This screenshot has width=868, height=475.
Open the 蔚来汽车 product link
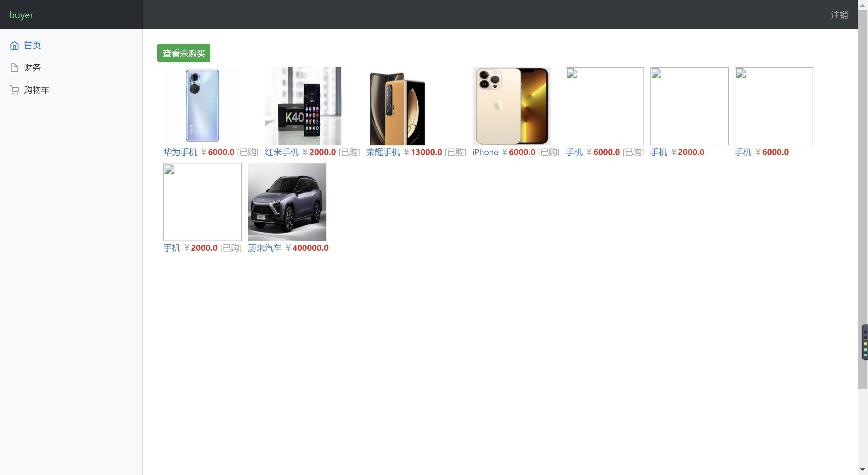tap(265, 248)
